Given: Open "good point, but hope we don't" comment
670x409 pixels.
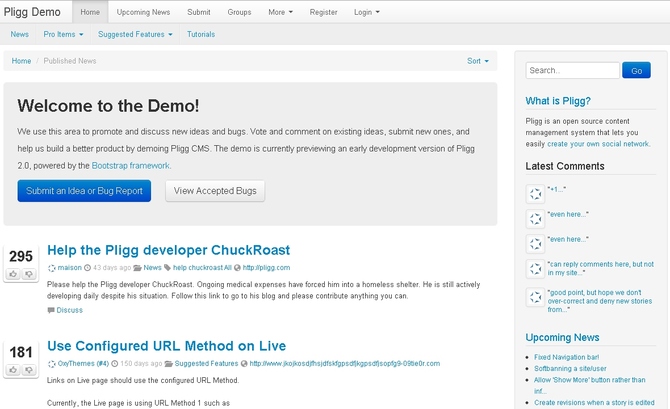Looking at the screenshot, I should (600, 301).
